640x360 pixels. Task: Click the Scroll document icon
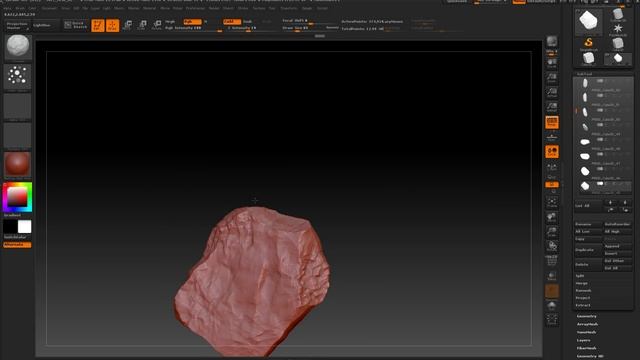(552, 63)
